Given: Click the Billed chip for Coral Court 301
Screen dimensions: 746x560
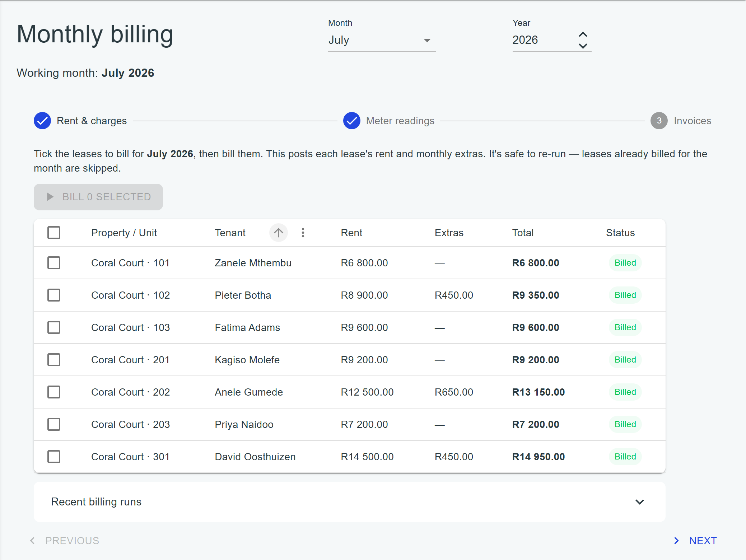Looking at the screenshot, I should [625, 457].
